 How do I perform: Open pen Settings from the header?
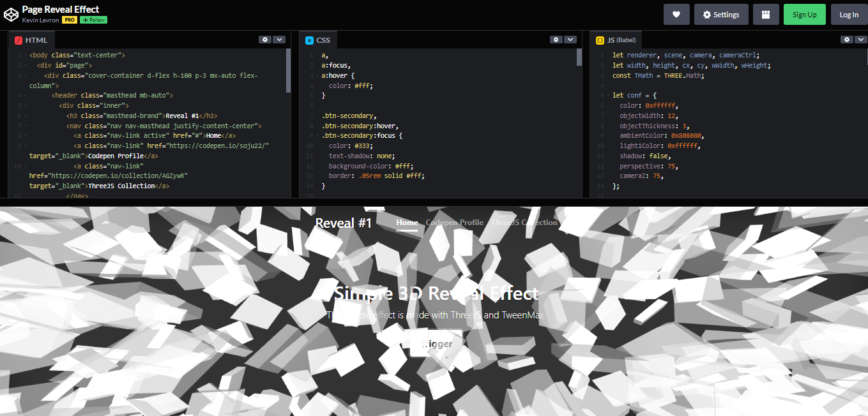tap(721, 15)
